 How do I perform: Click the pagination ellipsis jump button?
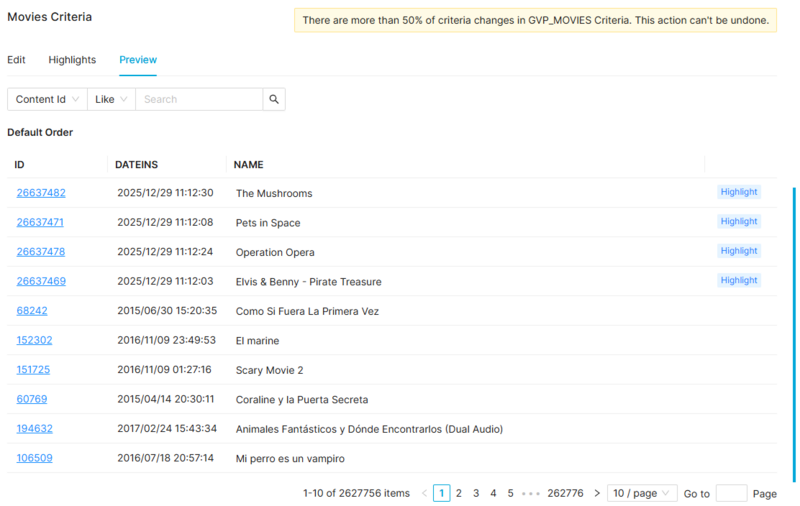(530, 493)
